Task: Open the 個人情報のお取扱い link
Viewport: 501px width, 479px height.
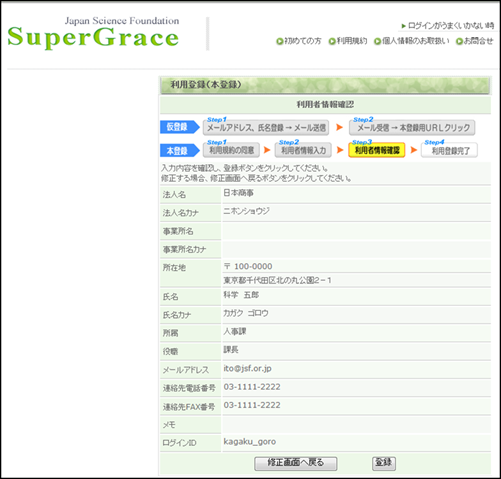Action: pos(416,41)
